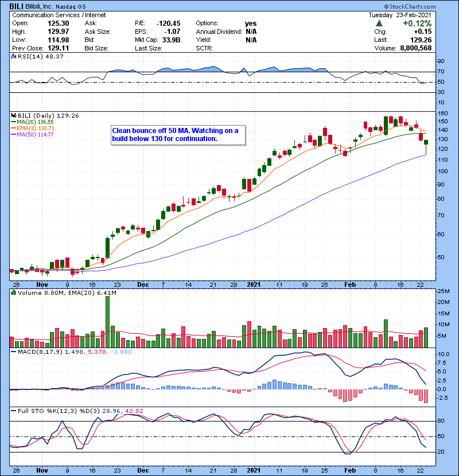Image resolution: width=459 pixels, height=476 pixels.
Task: Click the 'Volume 8.80M, EMA(20) 6.41M' label
Action: pos(67,293)
